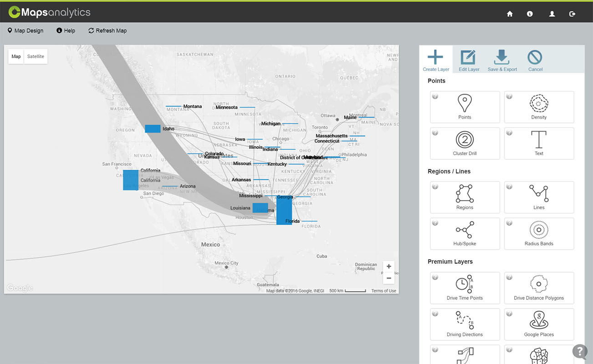Choose Drive Time Points layer
The image size is (593, 364).
tap(465, 288)
